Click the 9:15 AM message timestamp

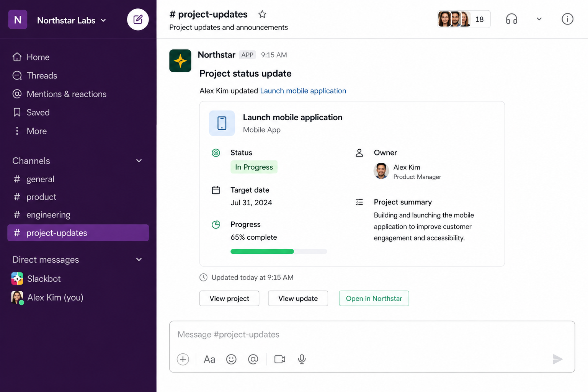click(x=274, y=55)
